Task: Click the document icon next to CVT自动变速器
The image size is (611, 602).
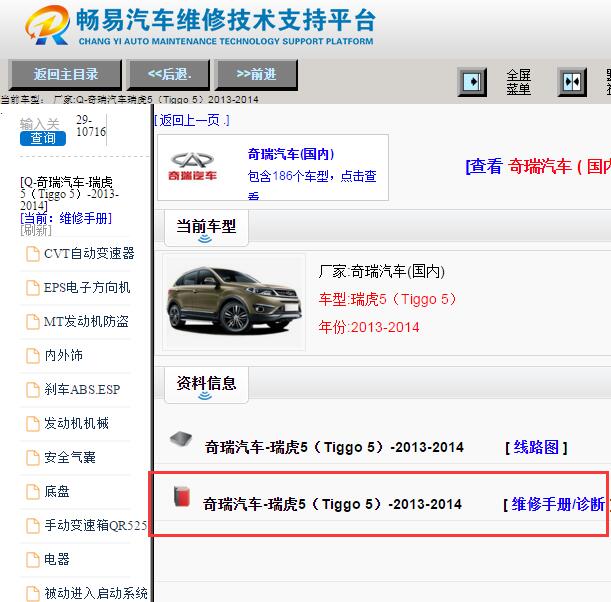Action: (x=33, y=254)
